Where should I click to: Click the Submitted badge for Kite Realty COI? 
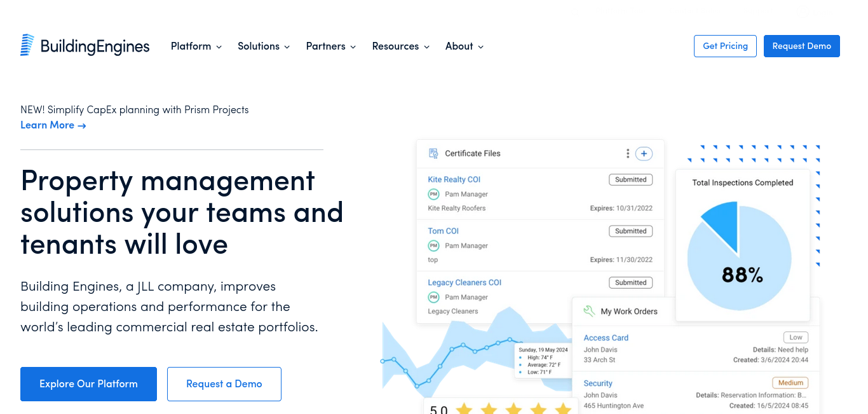point(631,180)
